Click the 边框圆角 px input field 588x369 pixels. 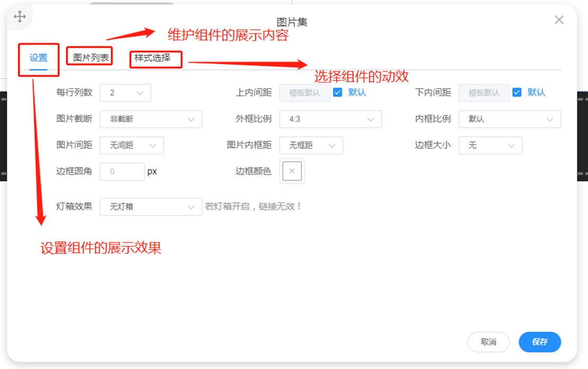click(x=122, y=171)
